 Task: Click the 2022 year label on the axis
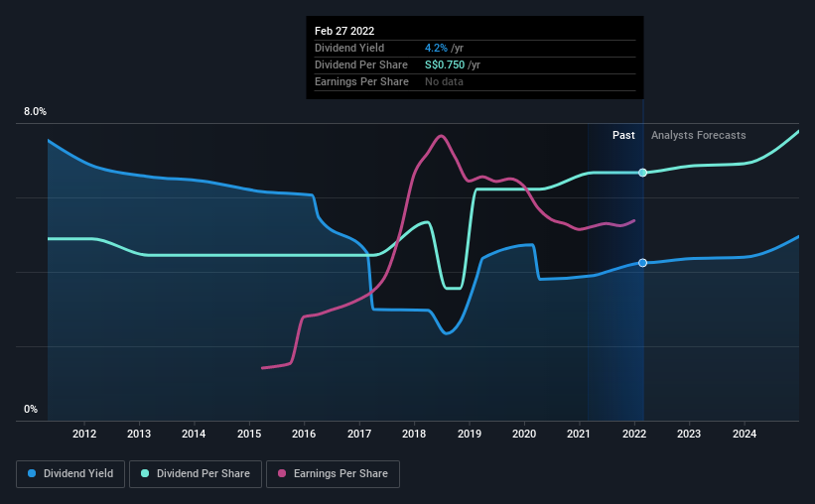[x=634, y=434]
